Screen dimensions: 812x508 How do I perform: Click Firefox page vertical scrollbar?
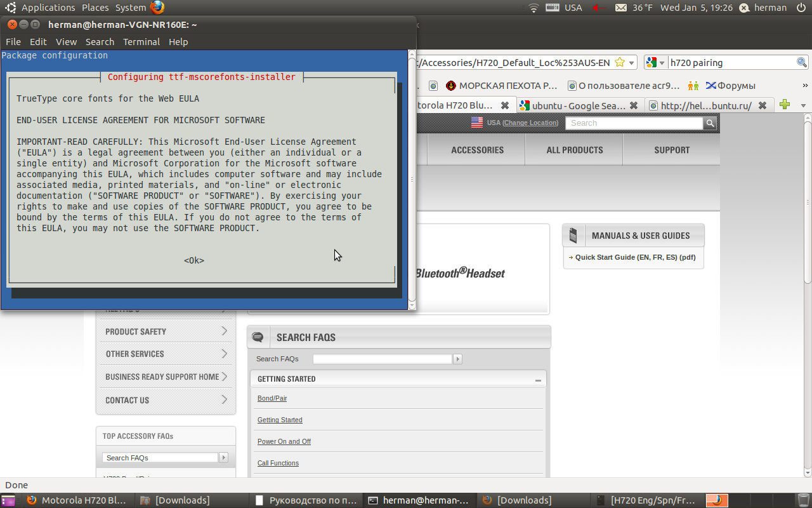807,295
